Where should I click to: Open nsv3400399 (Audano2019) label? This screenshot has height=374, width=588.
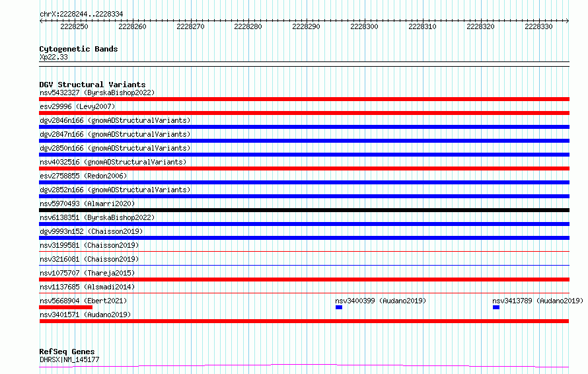coord(381,301)
